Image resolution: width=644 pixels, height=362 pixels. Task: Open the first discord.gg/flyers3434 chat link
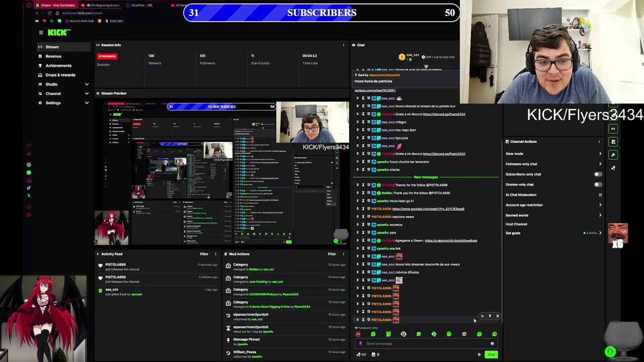(x=444, y=114)
